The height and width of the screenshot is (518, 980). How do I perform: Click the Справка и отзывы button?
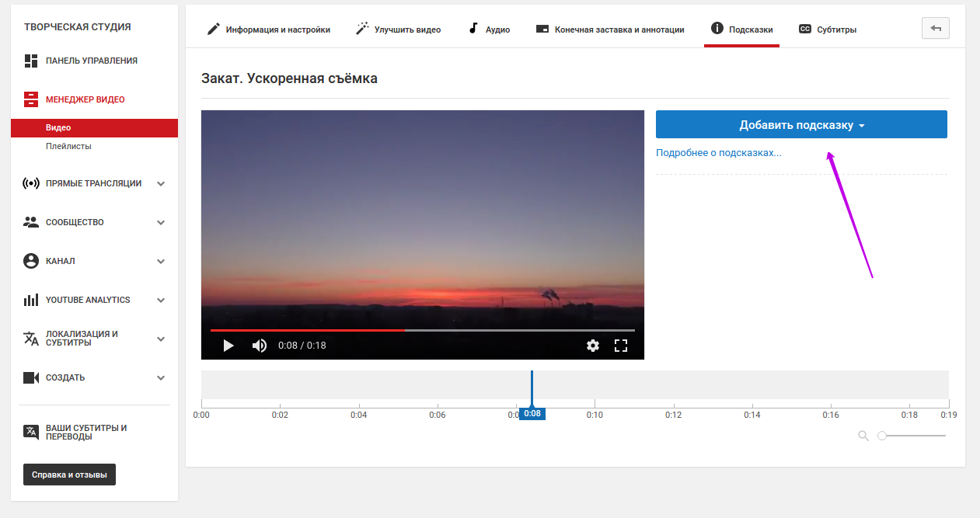(x=69, y=475)
